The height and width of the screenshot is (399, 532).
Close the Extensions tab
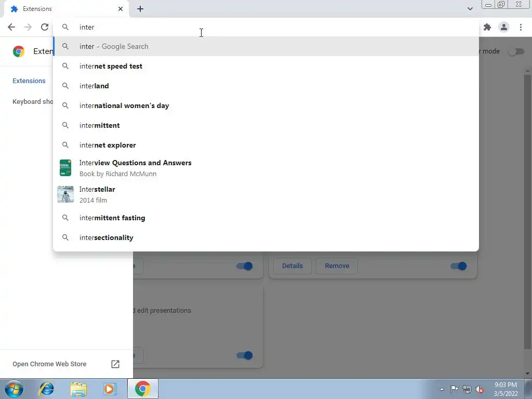tap(121, 9)
